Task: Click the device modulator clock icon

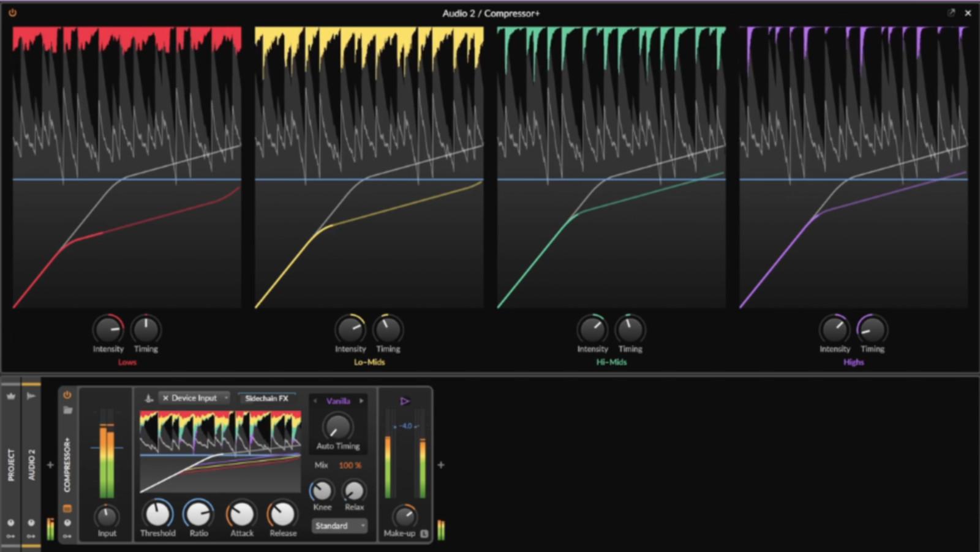Action: [67, 523]
